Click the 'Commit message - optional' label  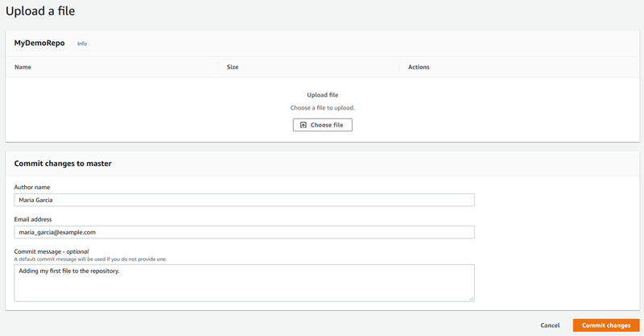click(x=52, y=251)
